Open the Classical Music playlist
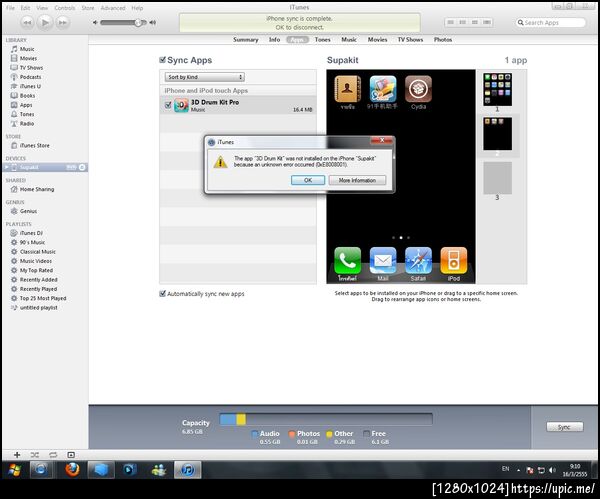 tap(38, 251)
